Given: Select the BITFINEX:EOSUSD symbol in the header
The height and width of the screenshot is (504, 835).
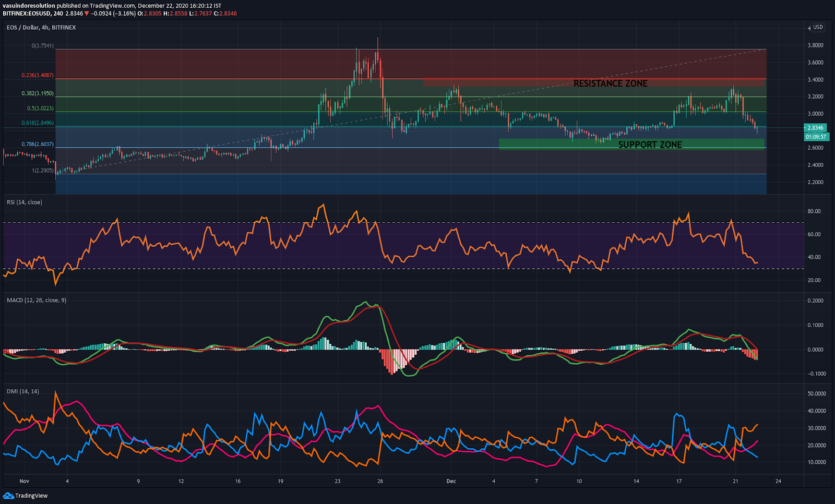Looking at the screenshot, I should pyautogui.click(x=26, y=14).
